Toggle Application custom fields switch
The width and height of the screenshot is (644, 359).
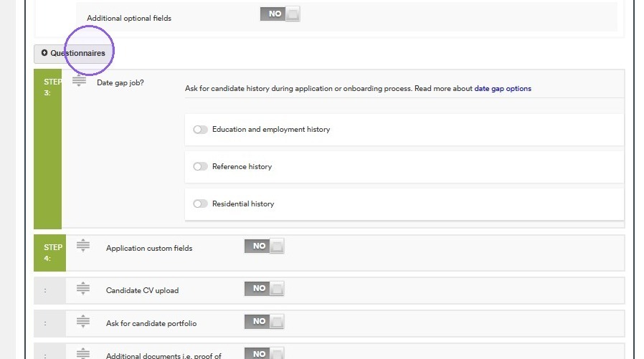click(264, 246)
